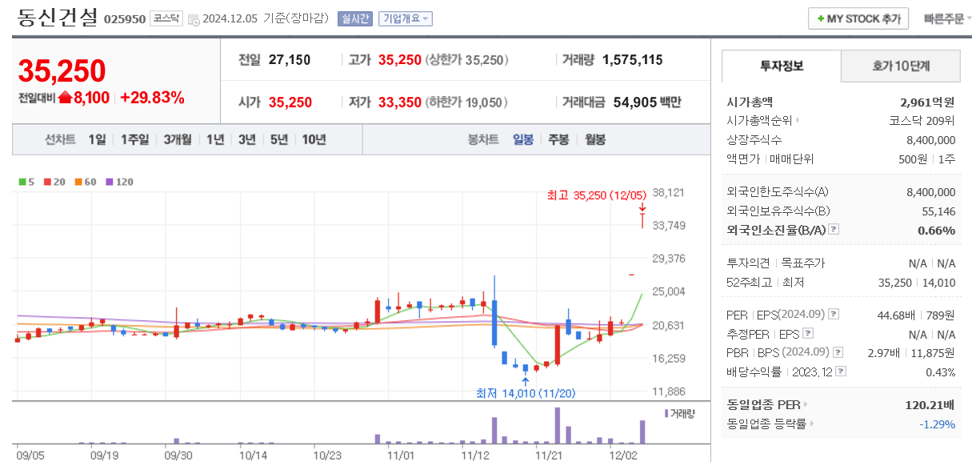Screen dimensions: 980x462
Task: Open the PER|EPS help tooltip
Action: point(833,313)
